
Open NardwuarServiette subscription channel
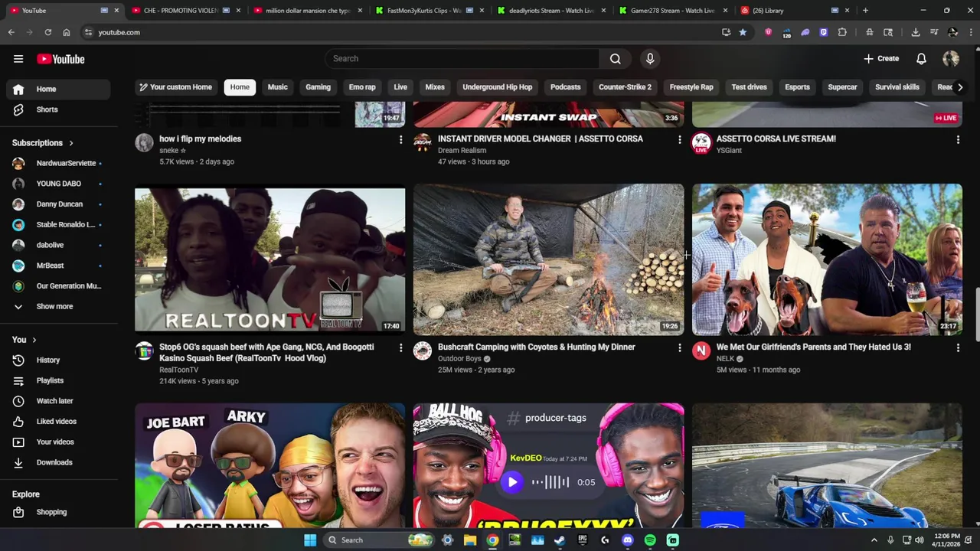pyautogui.click(x=58, y=163)
